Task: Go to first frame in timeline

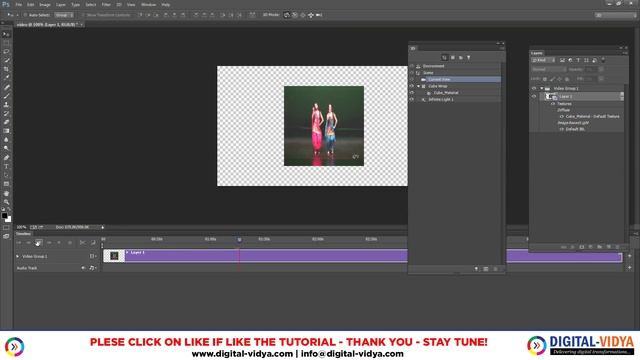Action: click(x=18, y=242)
